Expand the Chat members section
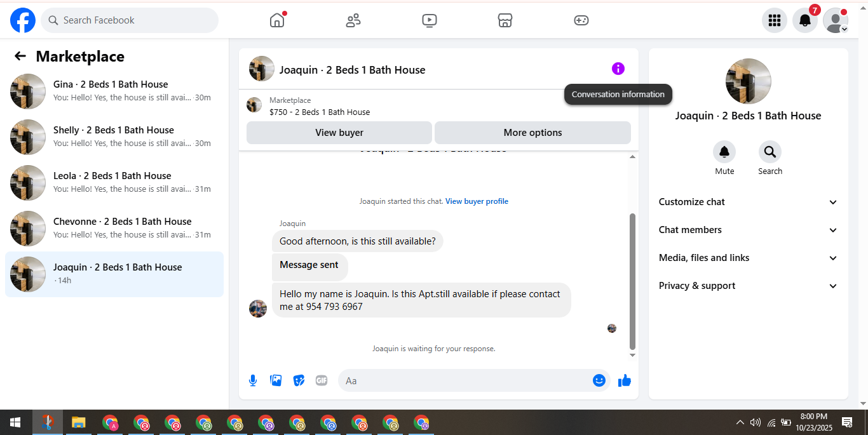The width and height of the screenshot is (868, 435). coord(749,230)
